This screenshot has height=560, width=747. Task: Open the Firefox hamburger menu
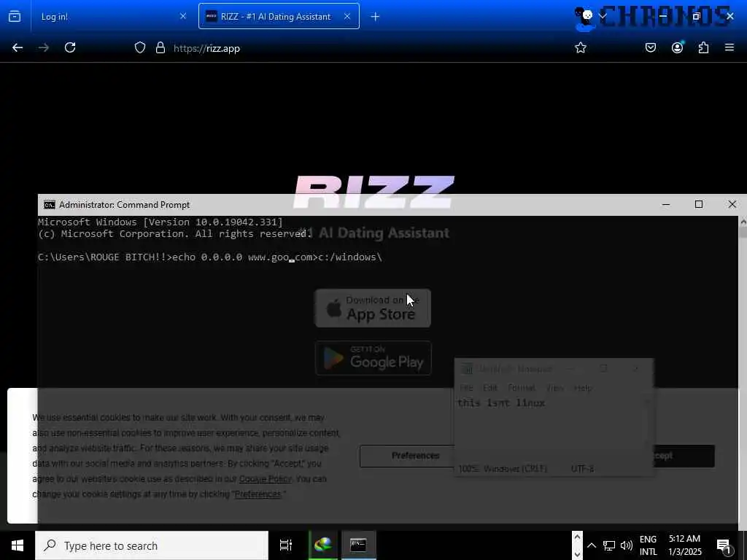(x=729, y=47)
